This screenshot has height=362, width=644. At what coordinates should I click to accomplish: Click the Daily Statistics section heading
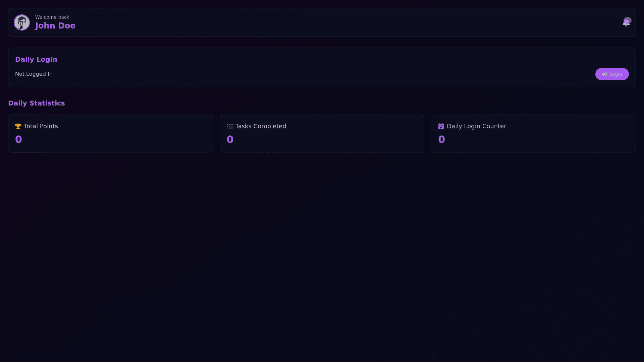click(37, 103)
